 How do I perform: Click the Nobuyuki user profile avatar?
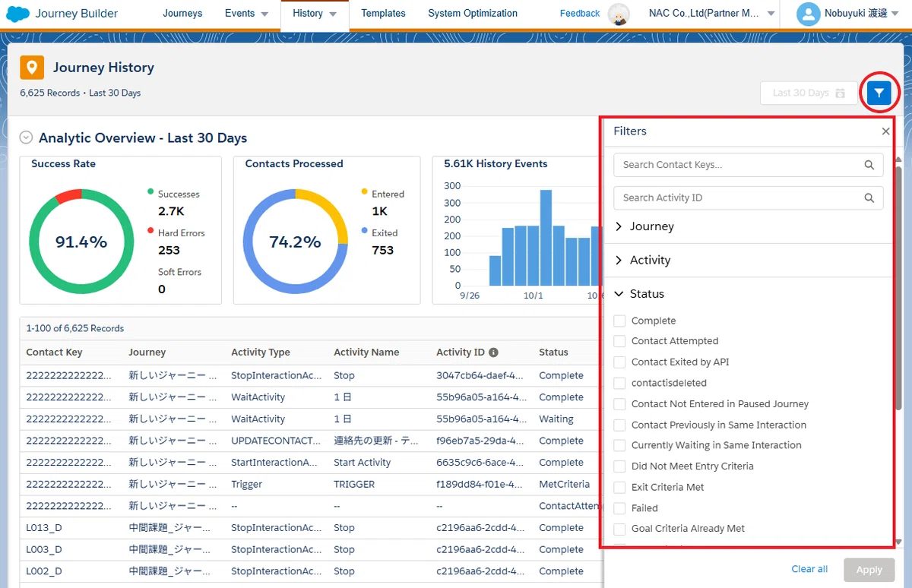[x=809, y=13]
